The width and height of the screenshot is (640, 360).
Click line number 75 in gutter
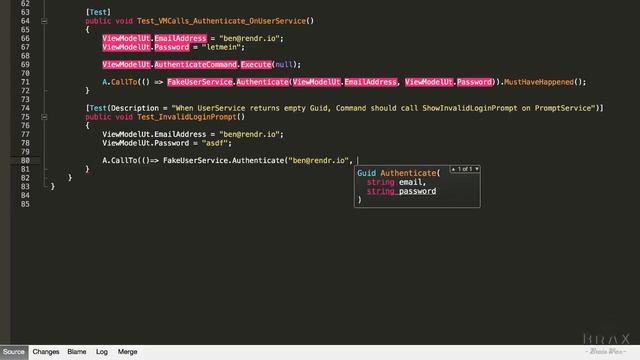pos(25,117)
